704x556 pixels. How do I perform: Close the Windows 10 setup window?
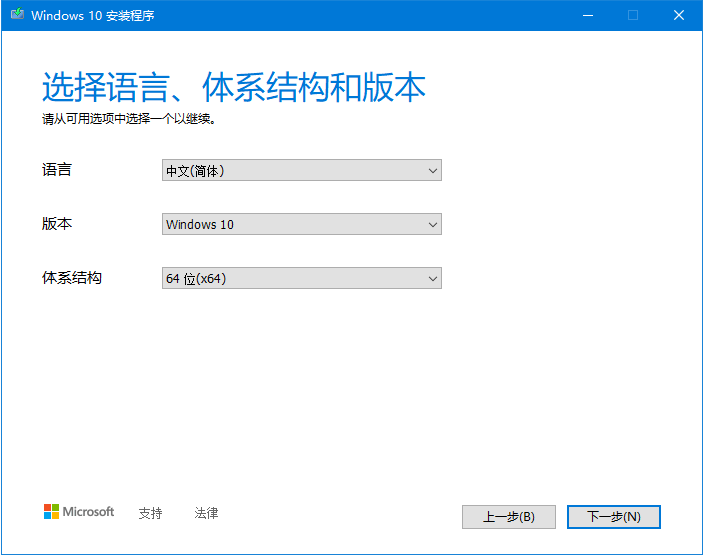679,16
